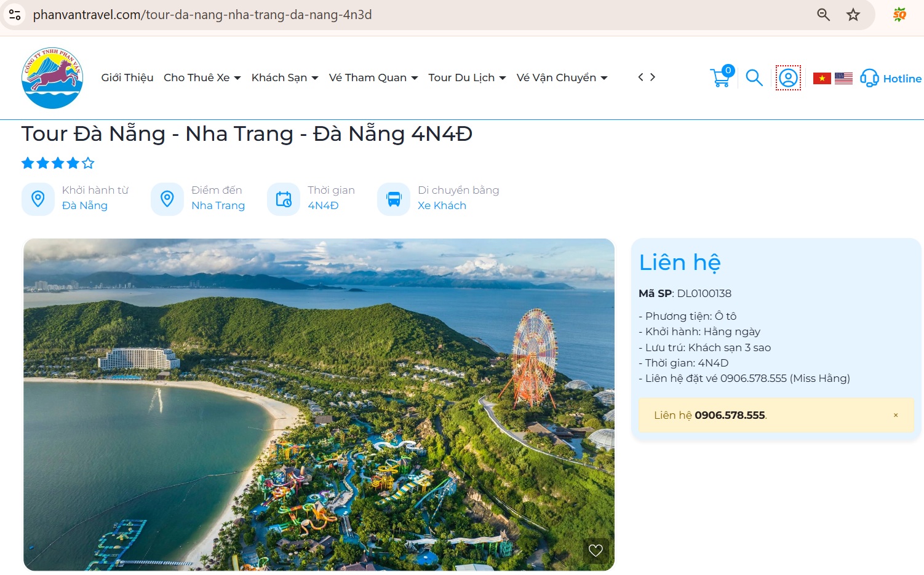Add the tour to favorites with the heart

coord(595,550)
